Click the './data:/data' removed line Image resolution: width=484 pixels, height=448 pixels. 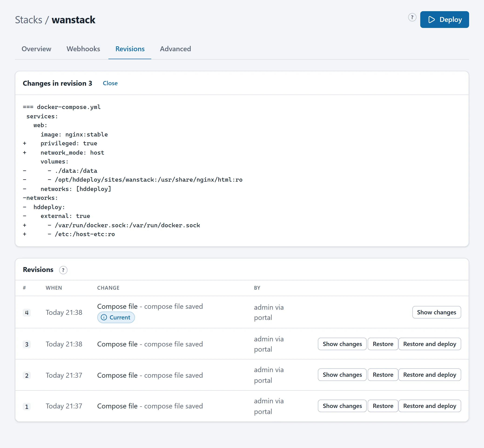(60, 171)
